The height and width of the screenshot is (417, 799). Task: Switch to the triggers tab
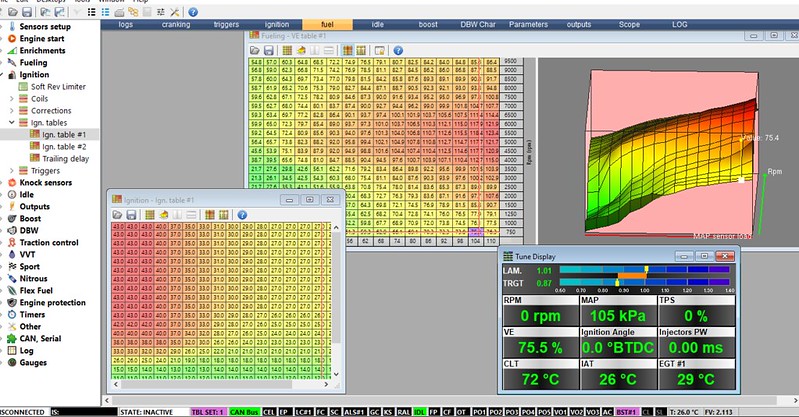[x=226, y=24]
